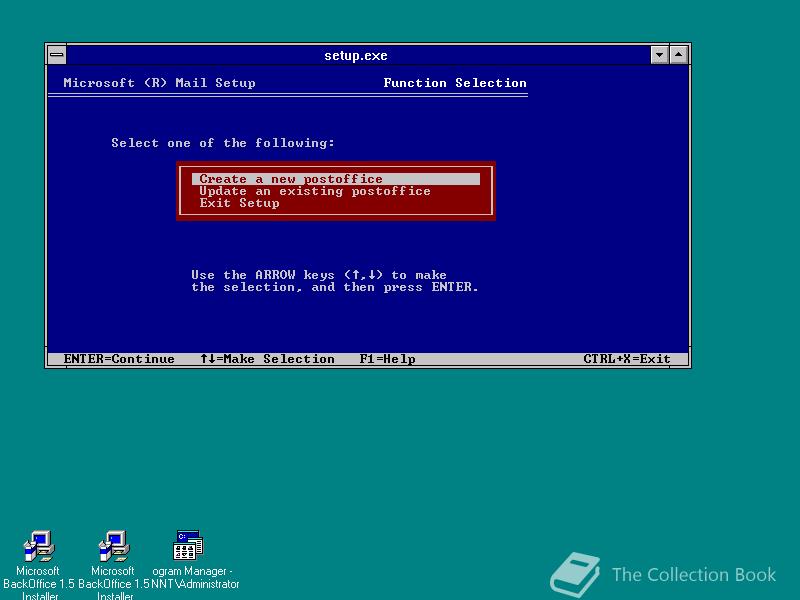Click the minimized Program Manager icon
The image size is (800, 600).
[188, 545]
